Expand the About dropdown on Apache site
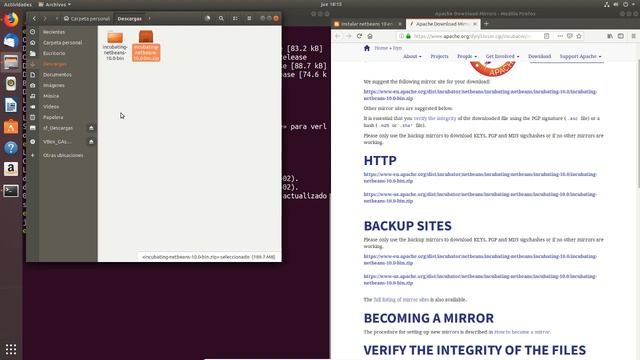The image size is (640, 360). tap(412, 56)
